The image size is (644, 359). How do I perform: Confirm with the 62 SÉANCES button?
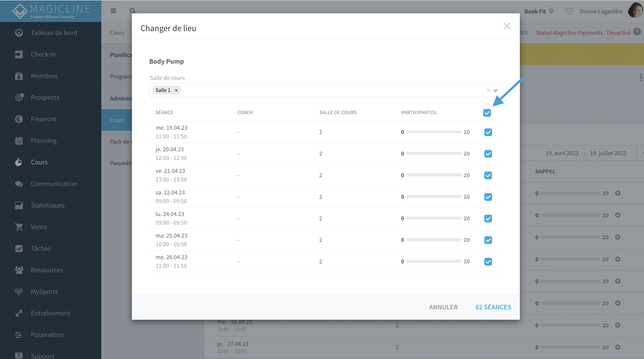tap(493, 307)
